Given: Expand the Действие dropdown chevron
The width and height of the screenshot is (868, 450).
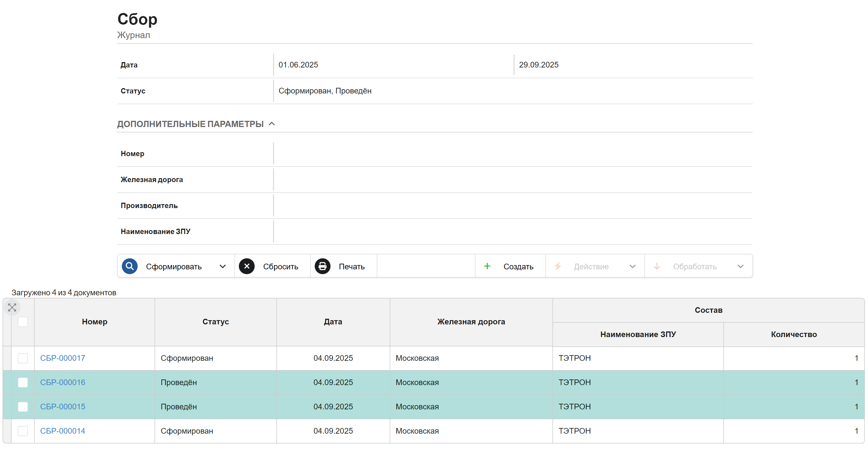Looking at the screenshot, I should click(x=633, y=266).
